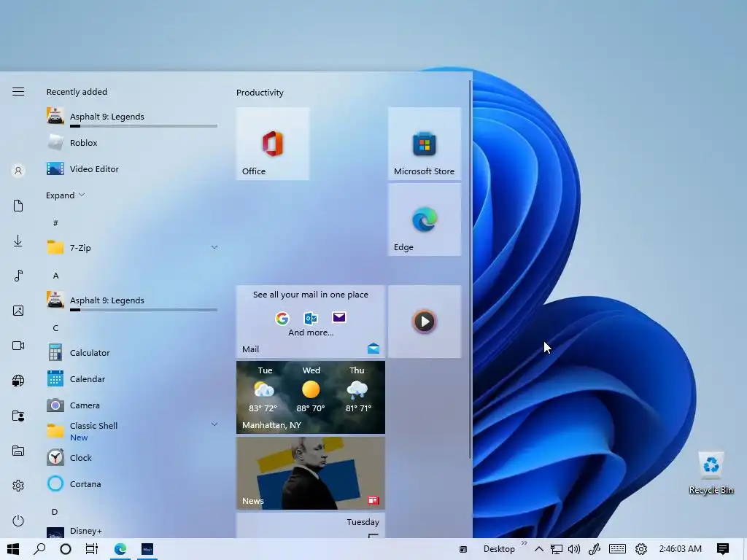747x560 pixels.
Task: Open Documents from the Start sidebar
Action: (x=18, y=206)
